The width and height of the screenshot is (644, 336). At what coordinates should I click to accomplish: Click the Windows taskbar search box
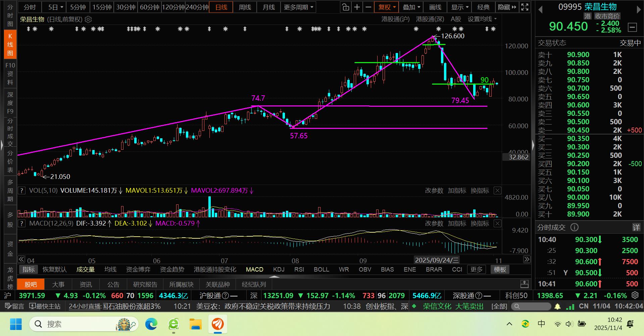(x=84, y=324)
